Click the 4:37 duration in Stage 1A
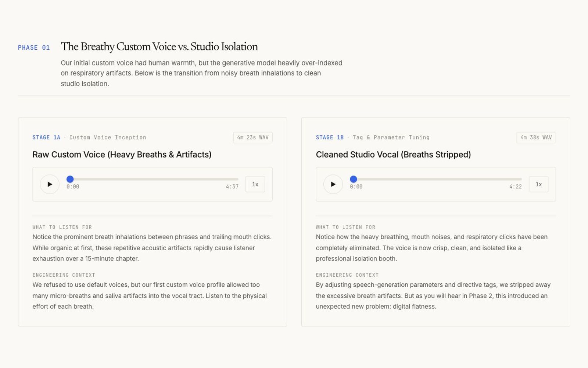 point(232,187)
